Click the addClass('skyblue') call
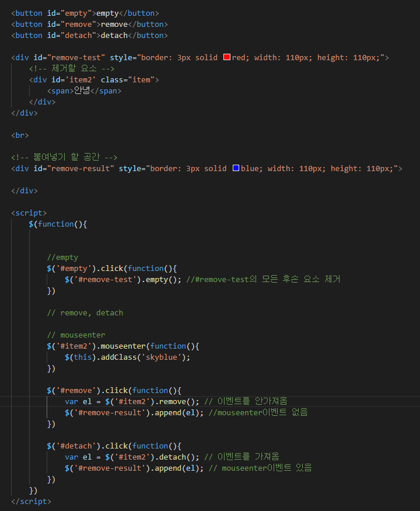This screenshot has height=511, width=420. click(x=143, y=357)
